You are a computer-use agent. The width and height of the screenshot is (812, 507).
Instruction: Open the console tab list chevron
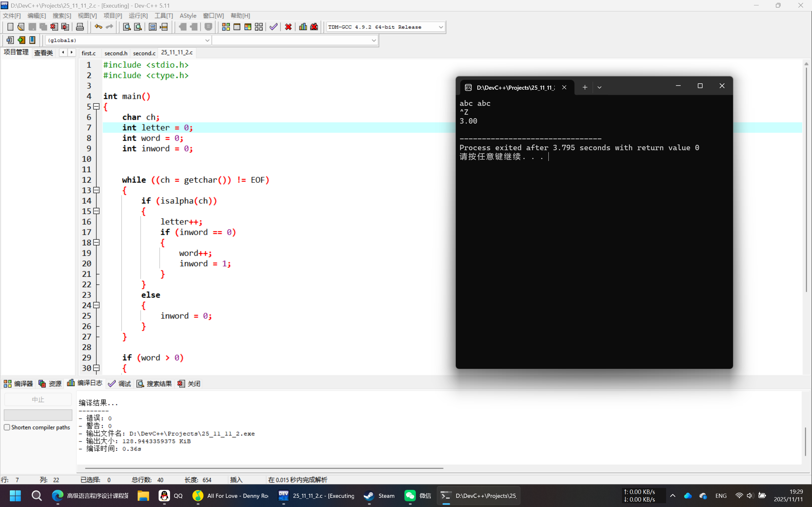(599, 87)
